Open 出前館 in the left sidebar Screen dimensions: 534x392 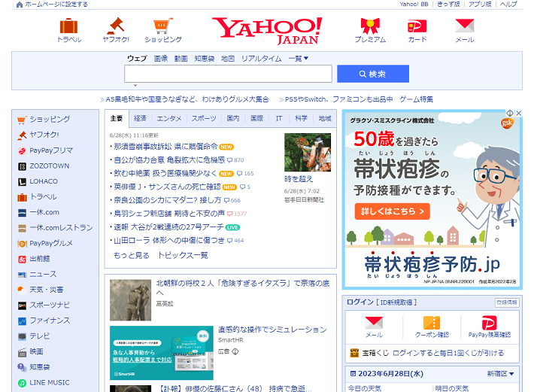[x=40, y=259]
